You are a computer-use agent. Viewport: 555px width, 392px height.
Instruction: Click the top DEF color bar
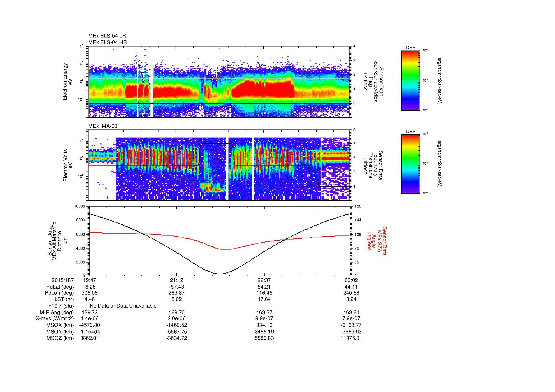410,80
